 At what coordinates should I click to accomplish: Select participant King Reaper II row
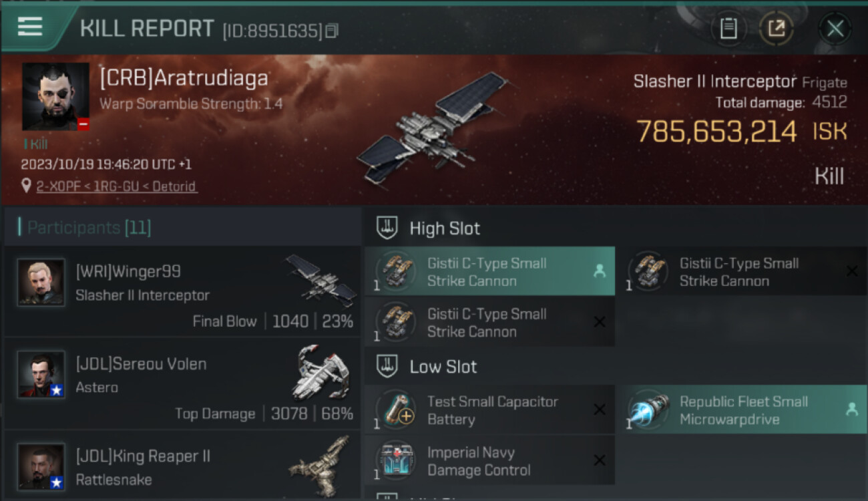click(x=182, y=465)
